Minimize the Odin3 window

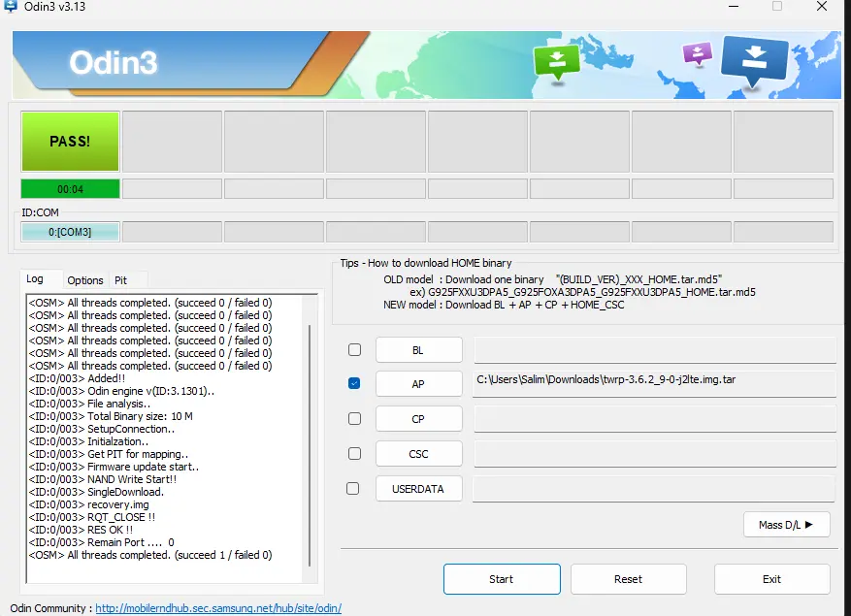pos(734,7)
